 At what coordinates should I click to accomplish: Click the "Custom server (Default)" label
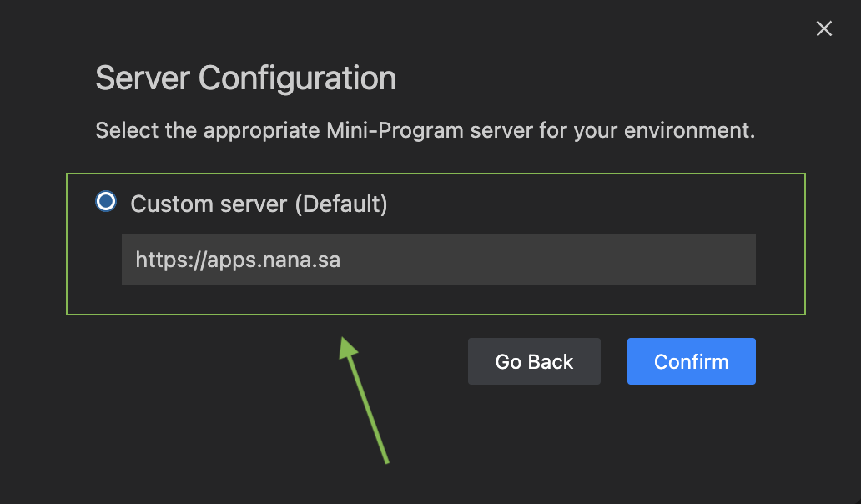[x=259, y=204]
